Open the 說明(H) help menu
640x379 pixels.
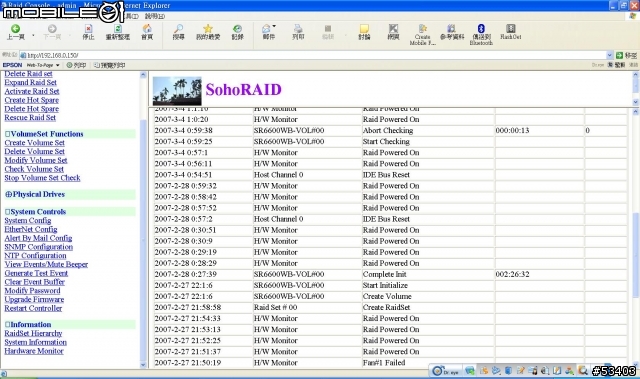point(155,16)
